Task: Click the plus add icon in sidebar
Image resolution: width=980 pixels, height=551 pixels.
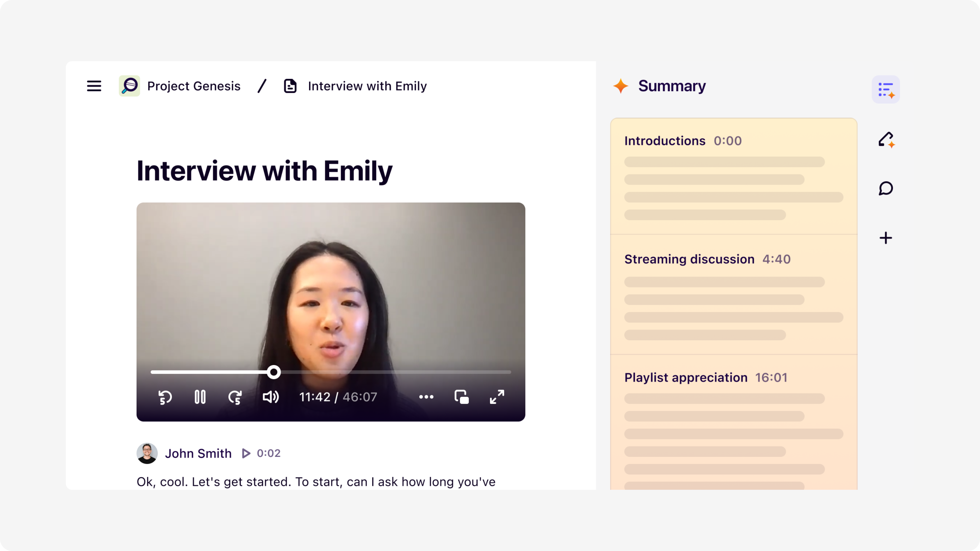Action: tap(886, 238)
